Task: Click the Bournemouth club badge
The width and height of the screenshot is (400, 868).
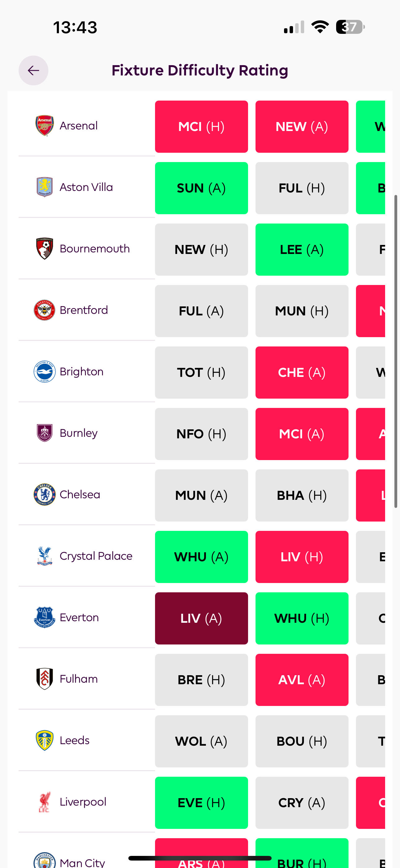Action: (44, 249)
